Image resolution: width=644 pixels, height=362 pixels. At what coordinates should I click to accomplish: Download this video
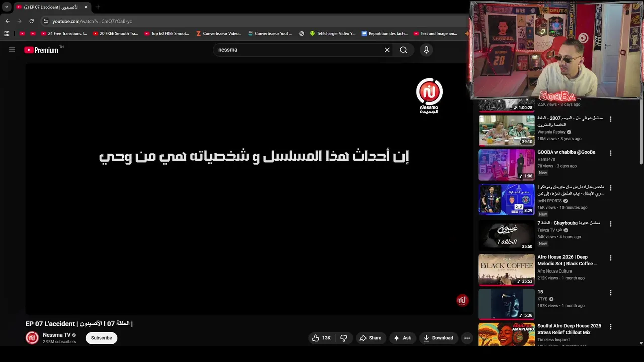[x=438, y=338]
